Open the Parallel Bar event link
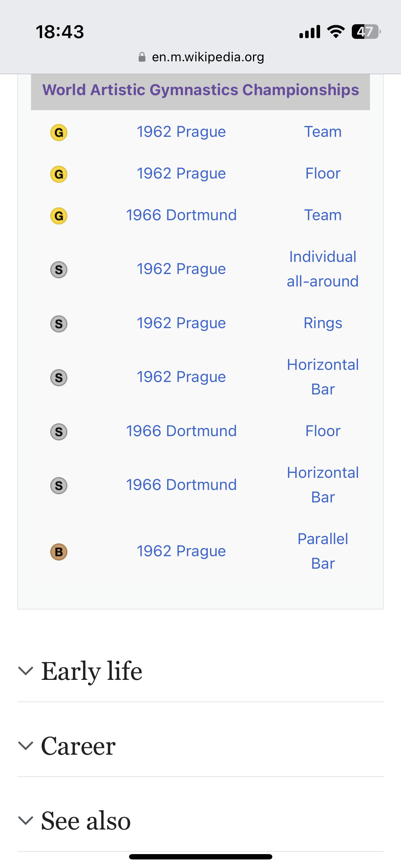The image size is (401, 868). point(323,551)
